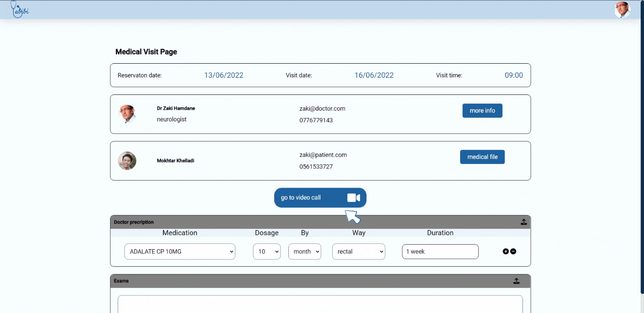644x313 pixels.
Task: Click inside the Exams text area
Action: pyautogui.click(x=320, y=304)
